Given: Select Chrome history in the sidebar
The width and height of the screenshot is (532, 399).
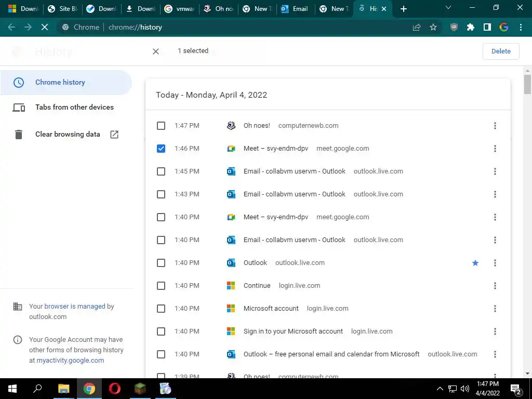Looking at the screenshot, I should pos(66,83).
